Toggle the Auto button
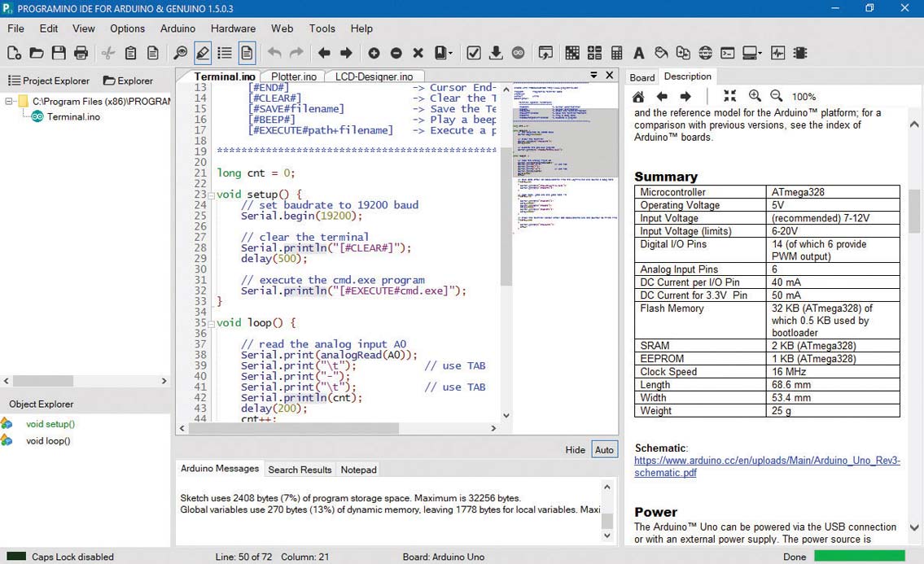Image resolution: width=924 pixels, height=564 pixels. click(x=604, y=450)
